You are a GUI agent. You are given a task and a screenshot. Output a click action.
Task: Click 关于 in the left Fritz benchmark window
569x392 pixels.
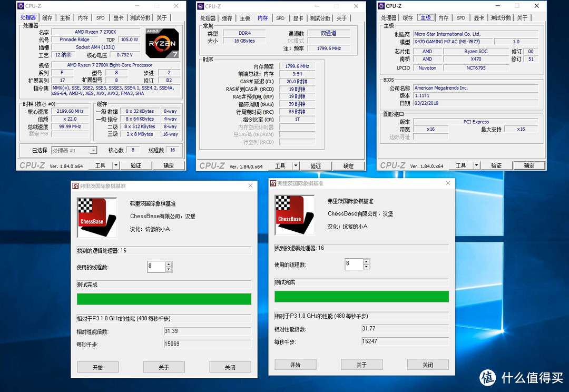pos(164,367)
